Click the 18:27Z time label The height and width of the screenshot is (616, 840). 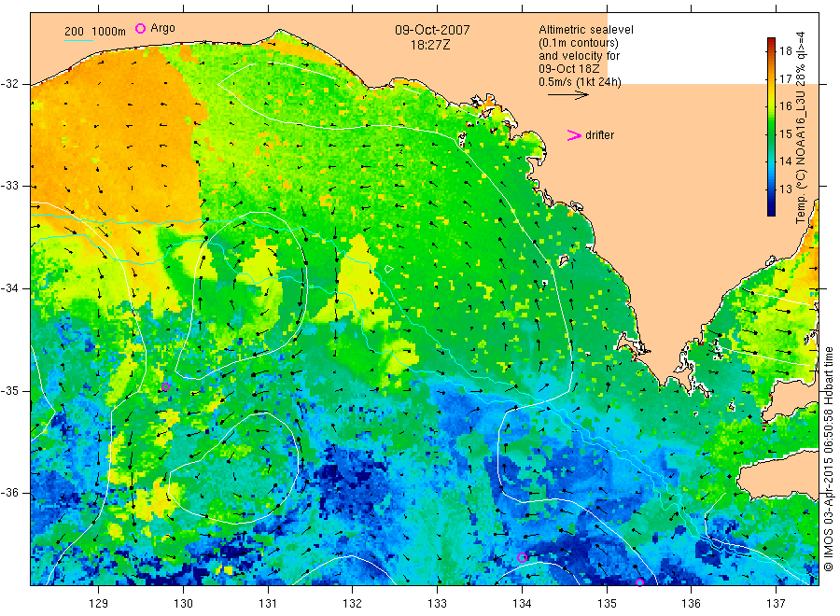pyautogui.click(x=430, y=45)
